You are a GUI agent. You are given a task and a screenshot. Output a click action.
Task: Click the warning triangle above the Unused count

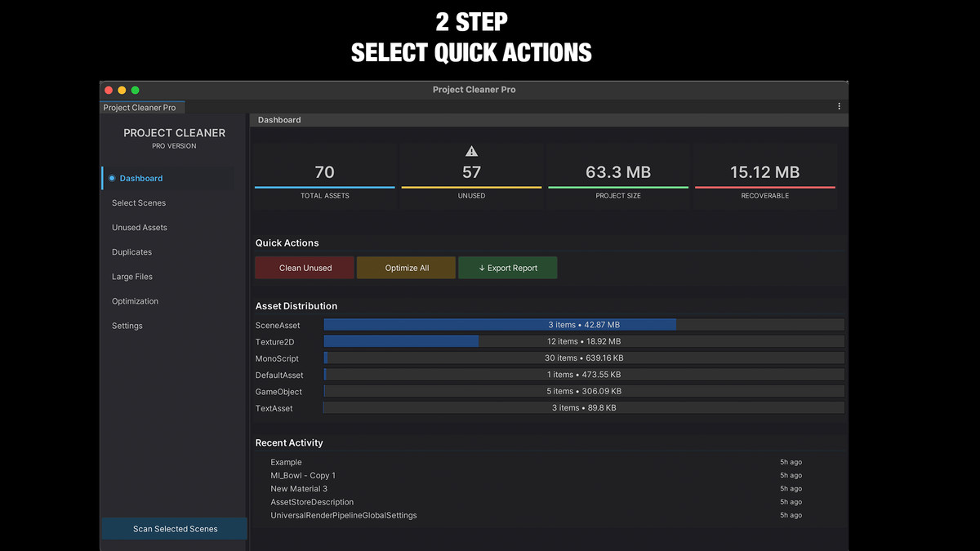click(x=471, y=150)
